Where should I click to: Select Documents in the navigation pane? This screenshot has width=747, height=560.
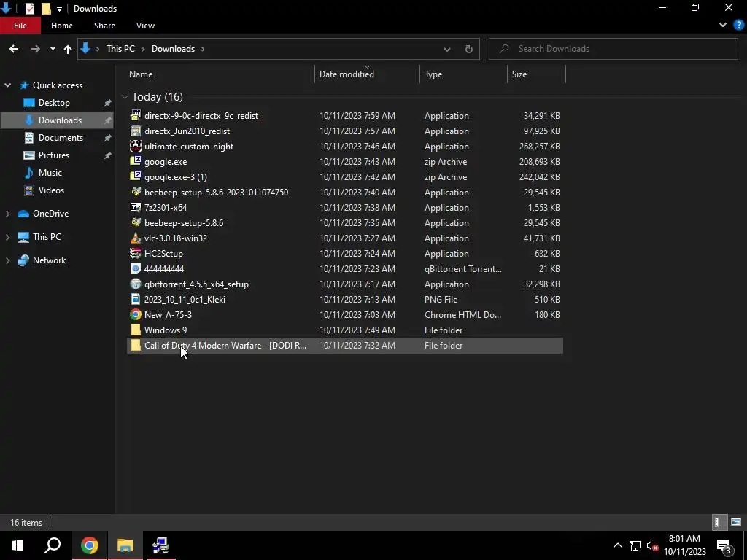coord(61,138)
